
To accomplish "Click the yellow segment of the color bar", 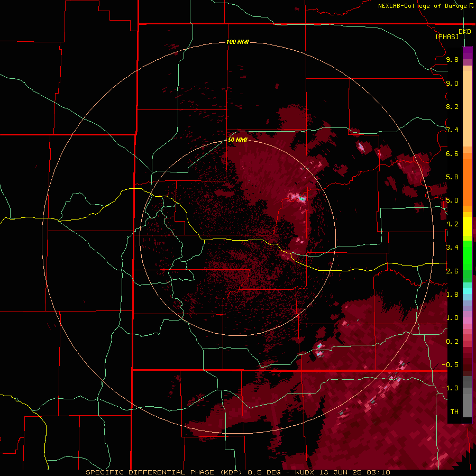I will 467,226.
